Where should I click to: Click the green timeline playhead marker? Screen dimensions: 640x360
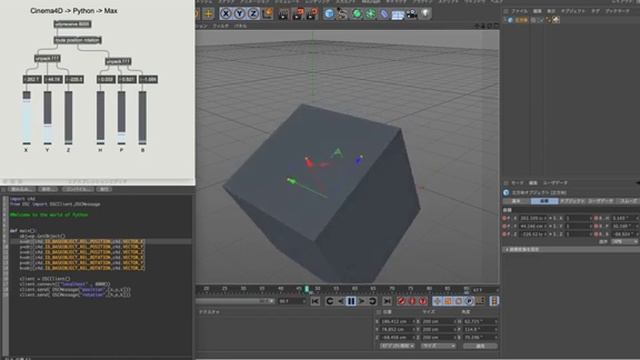[x=307, y=289]
